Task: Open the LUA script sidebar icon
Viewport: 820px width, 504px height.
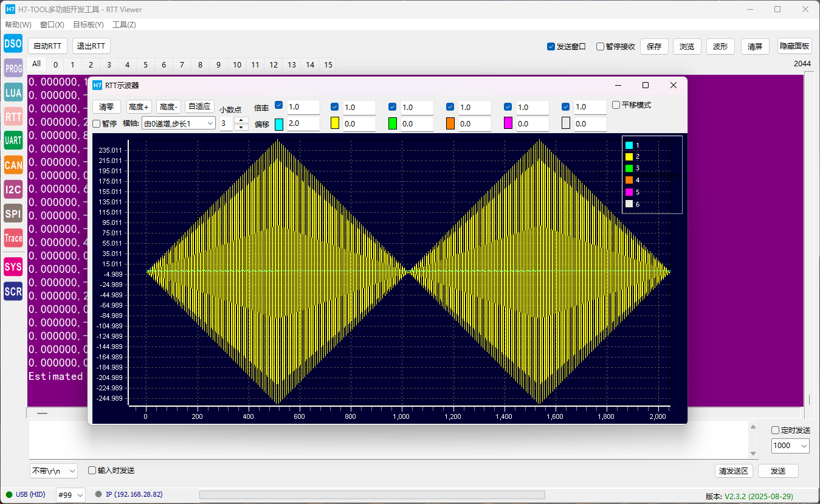Action: click(13, 92)
